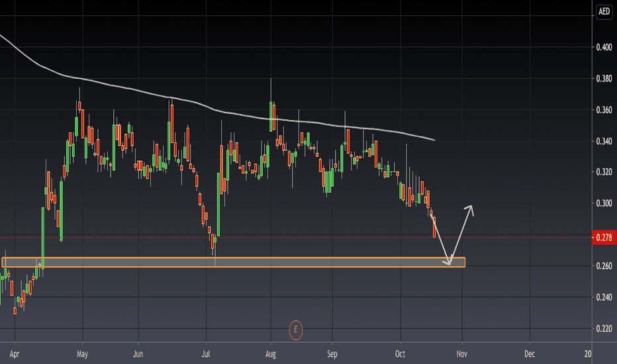Select the 0.320 price axis label
Screen dimensions: 617x364
pos(604,172)
